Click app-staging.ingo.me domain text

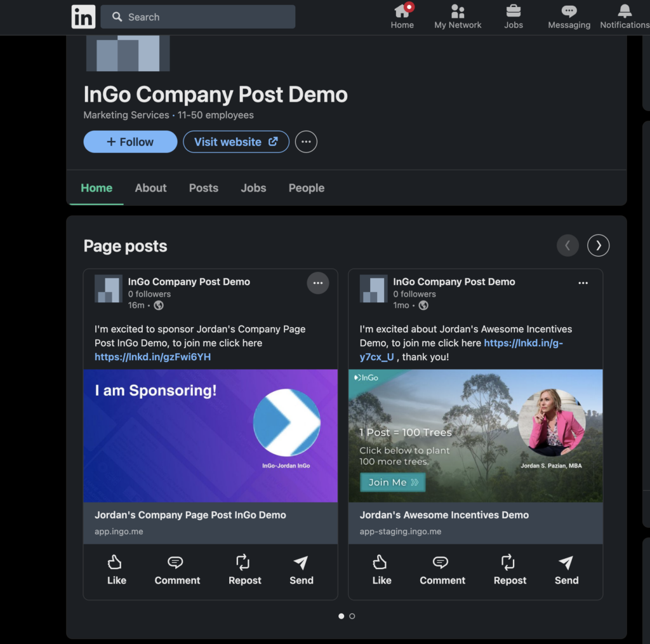[400, 531]
